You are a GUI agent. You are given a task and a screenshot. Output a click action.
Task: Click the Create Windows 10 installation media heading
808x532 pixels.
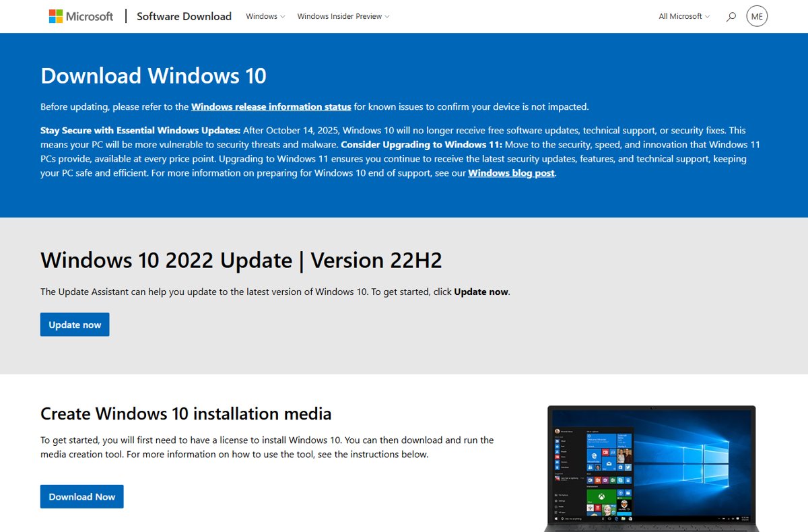pos(186,413)
